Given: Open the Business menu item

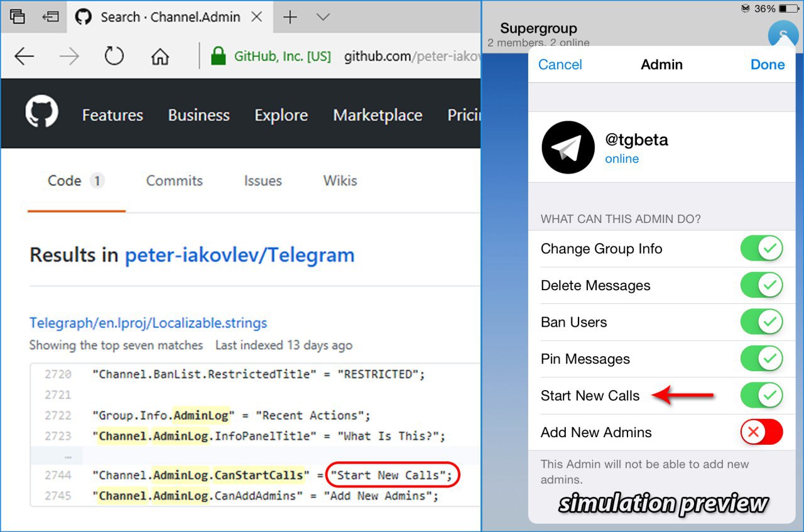Looking at the screenshot, I should point(198,115).
